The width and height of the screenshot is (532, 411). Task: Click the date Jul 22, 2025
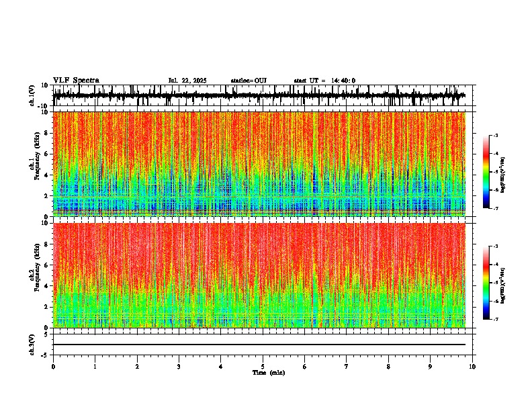coord(187,81)
